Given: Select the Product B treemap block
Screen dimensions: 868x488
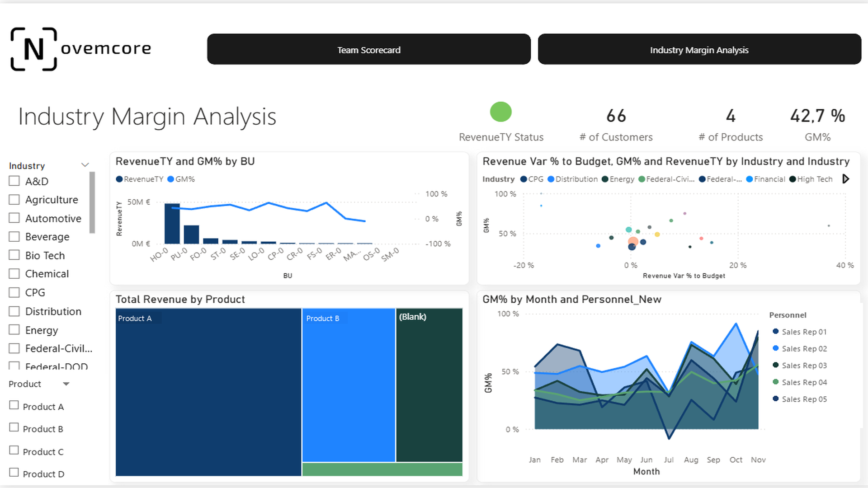Looking at the screenshot, I should [349, 385].
